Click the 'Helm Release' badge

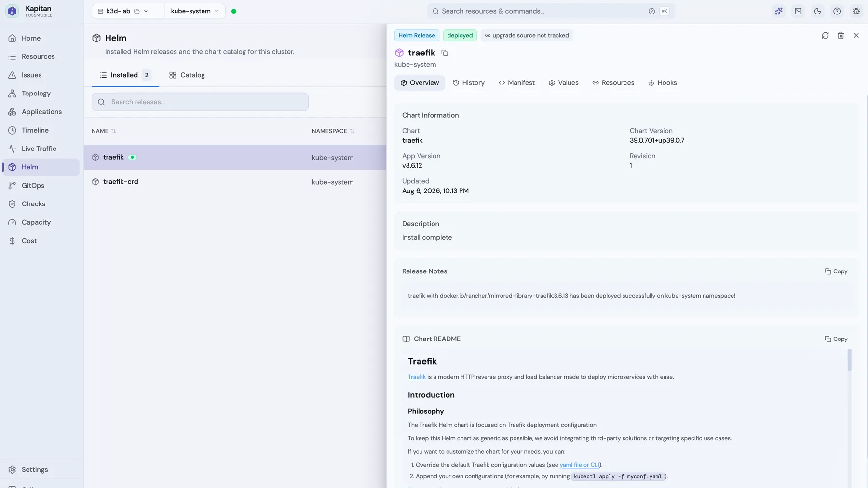pos(417,35)
